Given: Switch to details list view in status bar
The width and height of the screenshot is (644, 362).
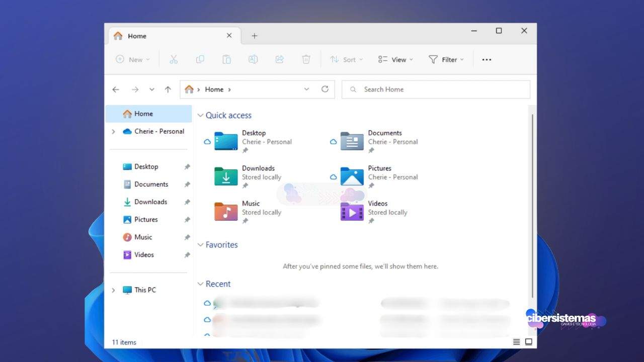Looking at the screenshot, I should (516, 342).
